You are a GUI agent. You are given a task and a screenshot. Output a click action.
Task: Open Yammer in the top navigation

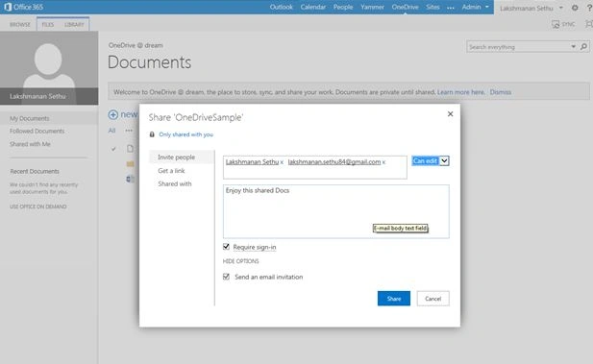pos(372,7)
